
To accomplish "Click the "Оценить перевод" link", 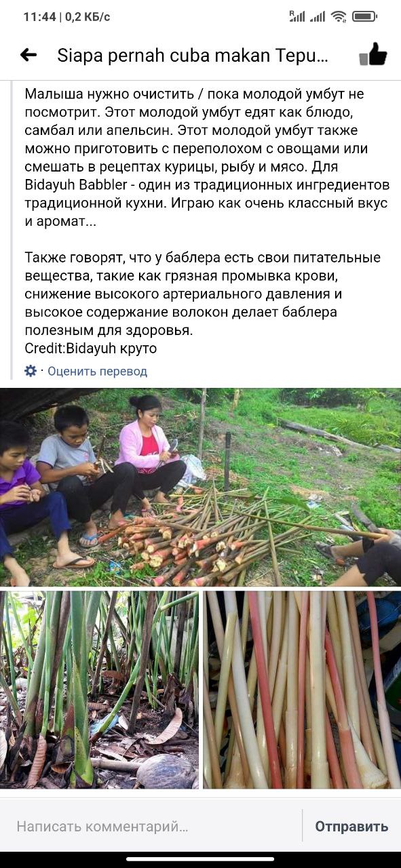I will pos(97,372).
